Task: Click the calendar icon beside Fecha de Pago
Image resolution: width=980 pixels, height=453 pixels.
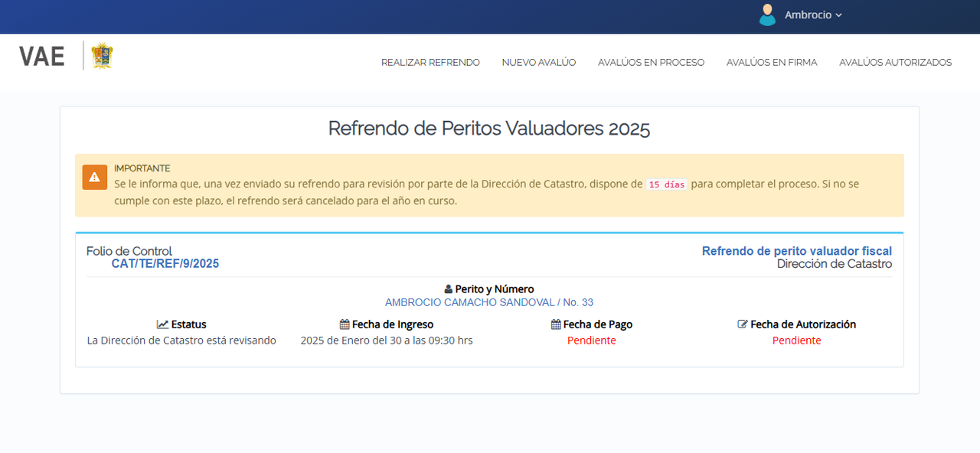Action: coord(556,324)
